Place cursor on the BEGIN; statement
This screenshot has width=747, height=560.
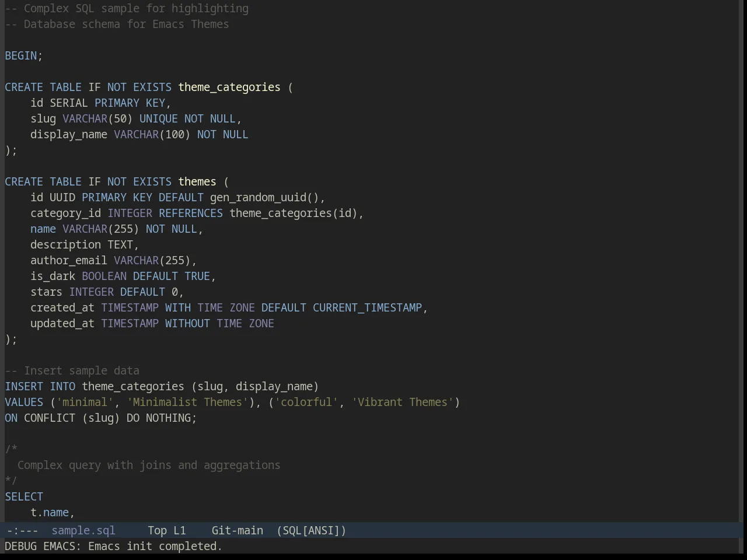pos(24,56)
